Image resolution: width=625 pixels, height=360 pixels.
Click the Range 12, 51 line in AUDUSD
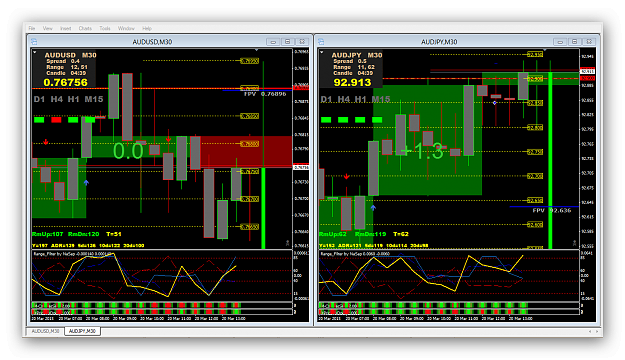click(x=67, y=67)
